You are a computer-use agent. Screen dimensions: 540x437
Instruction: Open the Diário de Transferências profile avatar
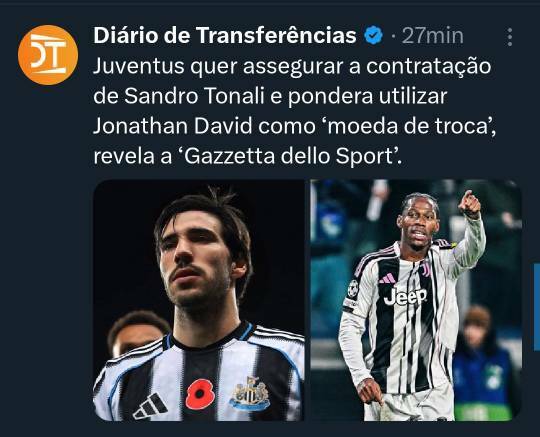(48, 55)
